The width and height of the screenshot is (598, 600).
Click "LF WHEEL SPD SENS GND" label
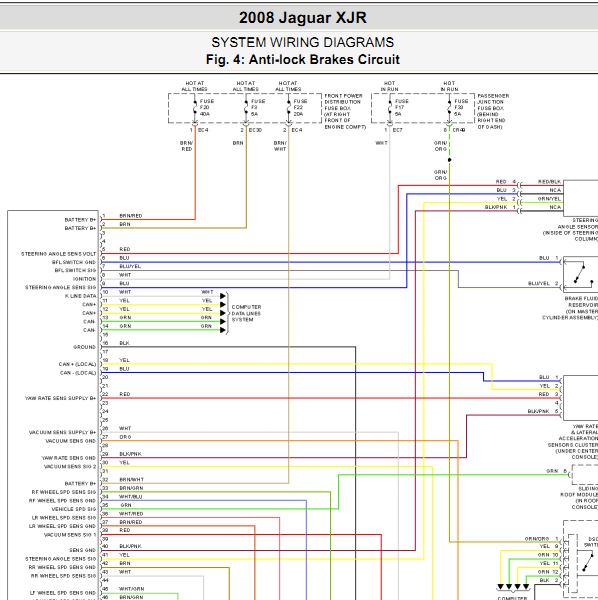click(x=63, y=593)
